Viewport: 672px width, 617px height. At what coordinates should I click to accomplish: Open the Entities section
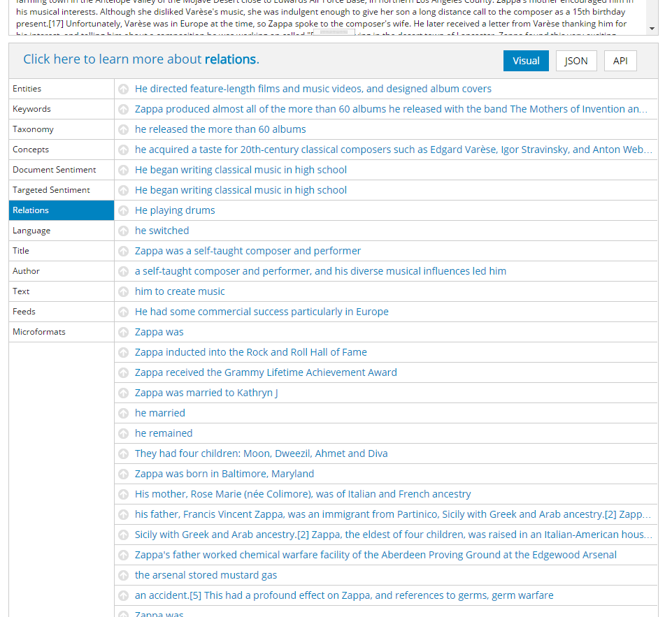pos(62,89)
